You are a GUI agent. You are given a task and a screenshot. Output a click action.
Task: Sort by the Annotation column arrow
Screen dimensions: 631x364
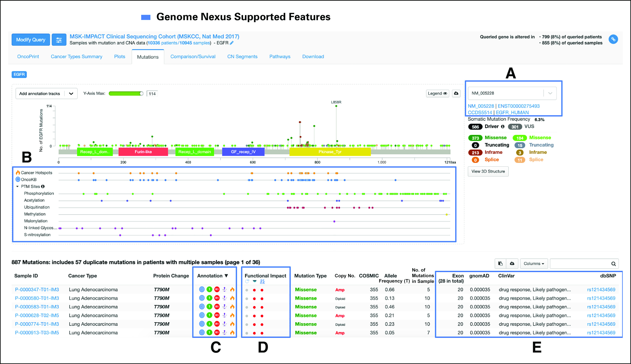click(x=226, y=275)
